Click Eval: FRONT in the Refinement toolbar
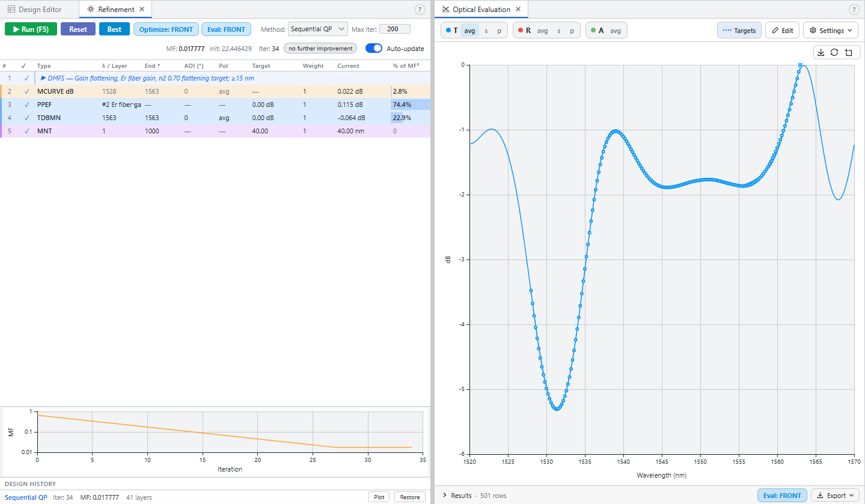Image resolution: width=865 pixels, height=504 pixels. coord(227,29)
